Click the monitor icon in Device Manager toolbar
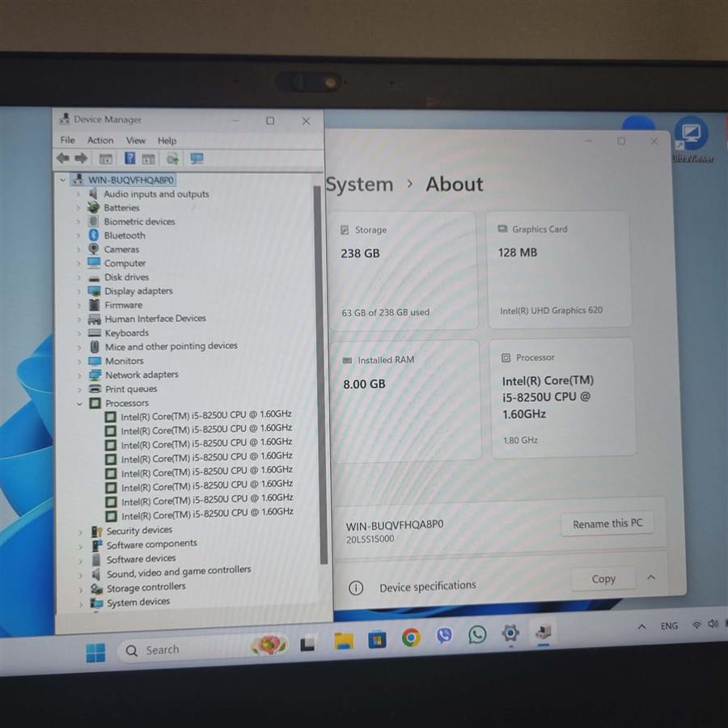Screen dimensions: 728x728 click(197, 159)
